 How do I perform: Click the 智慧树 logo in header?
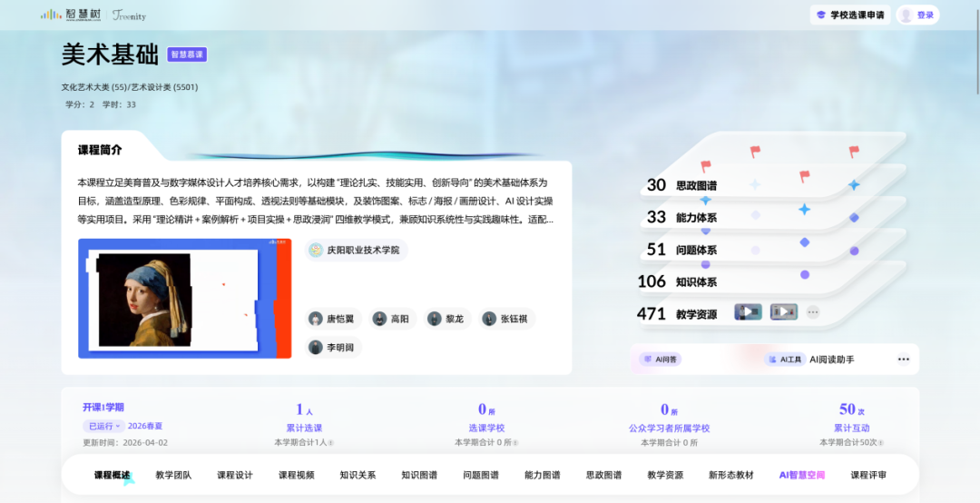70,15
